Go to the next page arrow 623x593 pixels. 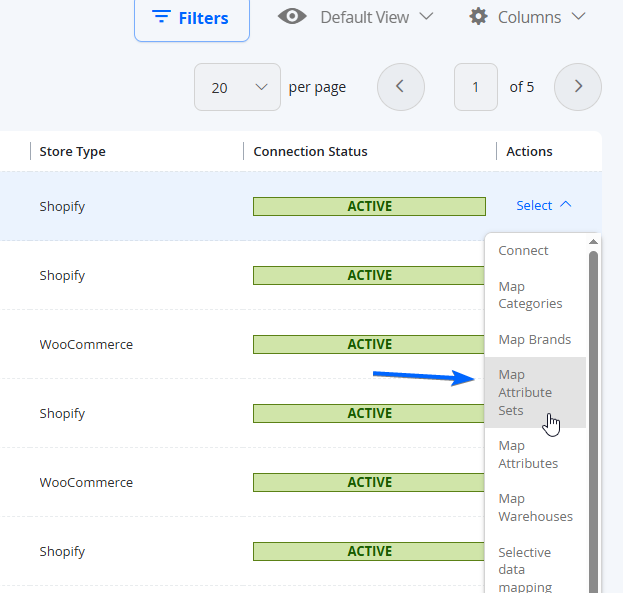point(578,87)
